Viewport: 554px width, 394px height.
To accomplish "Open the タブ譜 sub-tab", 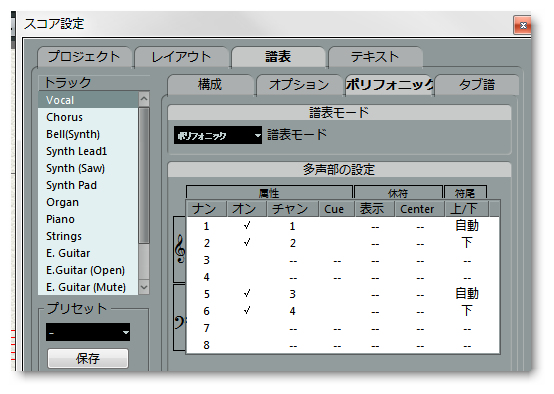I will 477,85.
